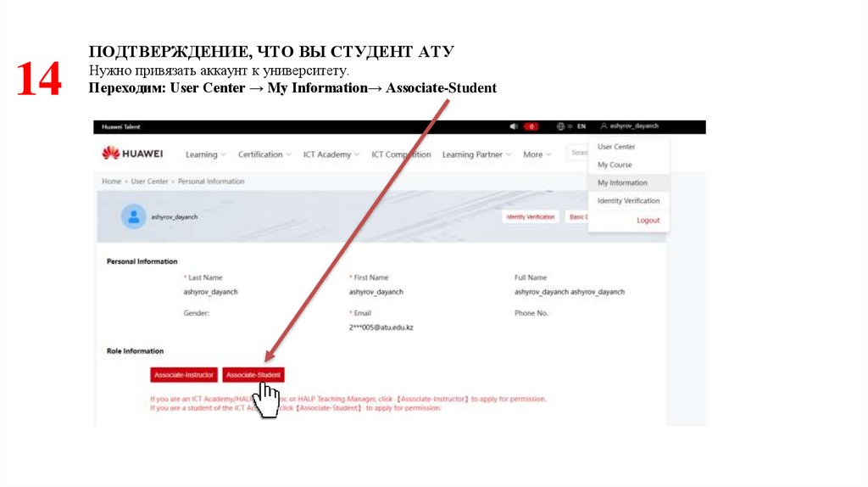Click Logout in account menu

[x=648, y=221]
